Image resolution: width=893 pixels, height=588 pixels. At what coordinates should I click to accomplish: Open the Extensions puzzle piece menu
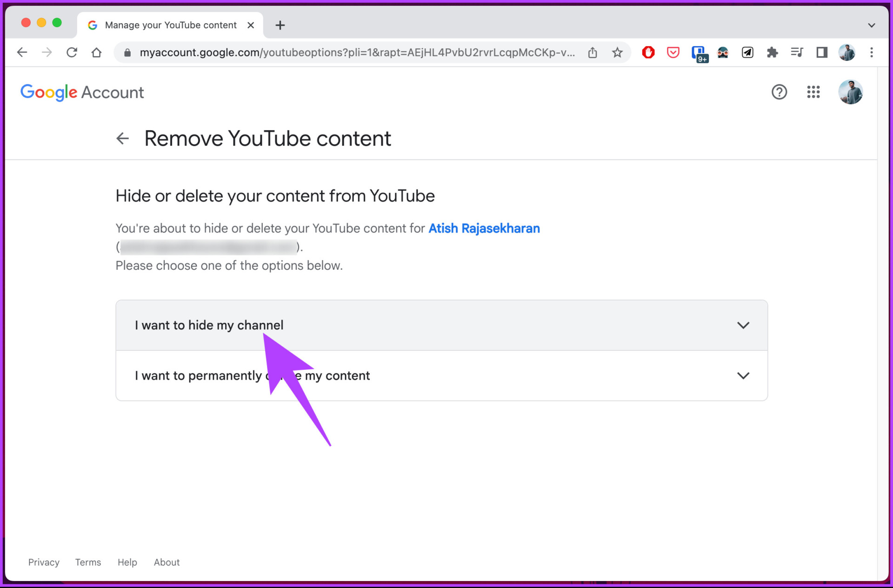[x=772, y=53]
